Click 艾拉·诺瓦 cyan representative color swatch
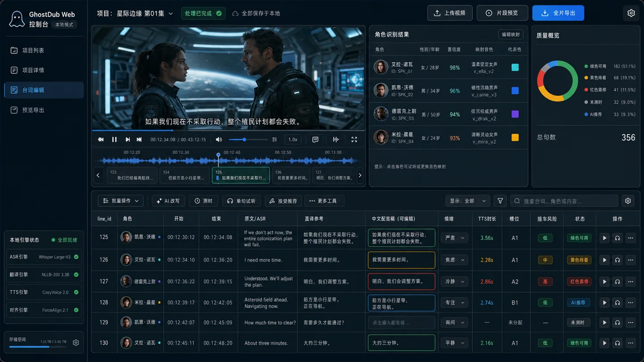The image size is (644, 362). point(515,67)
